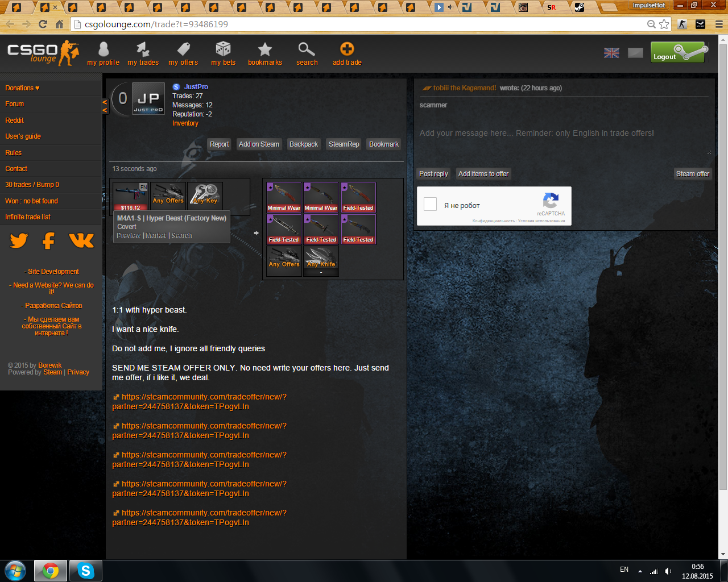Open the bookmarks star icon
This screenshot has height=582, width=728.
265,50
